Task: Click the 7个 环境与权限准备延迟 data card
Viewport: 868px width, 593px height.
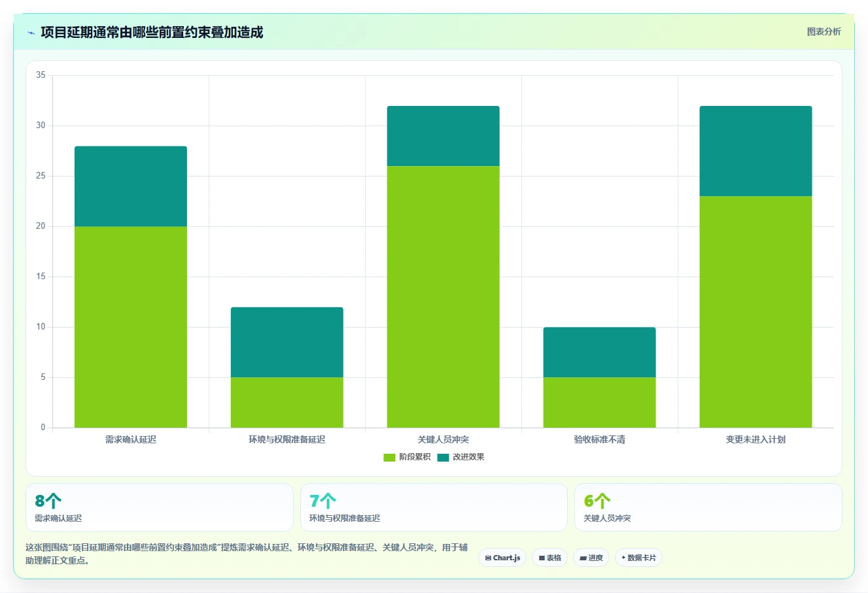Action: coord(434,507)
